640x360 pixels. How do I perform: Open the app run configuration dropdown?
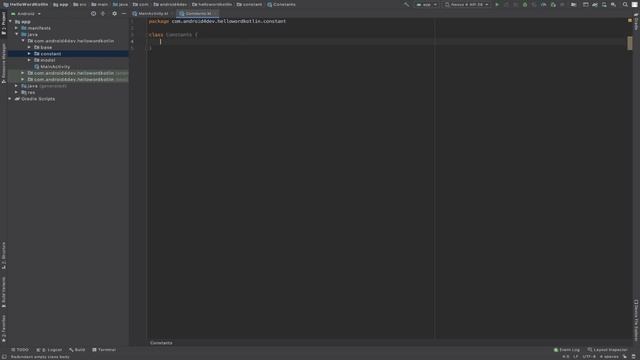click(x=427, y=4)
